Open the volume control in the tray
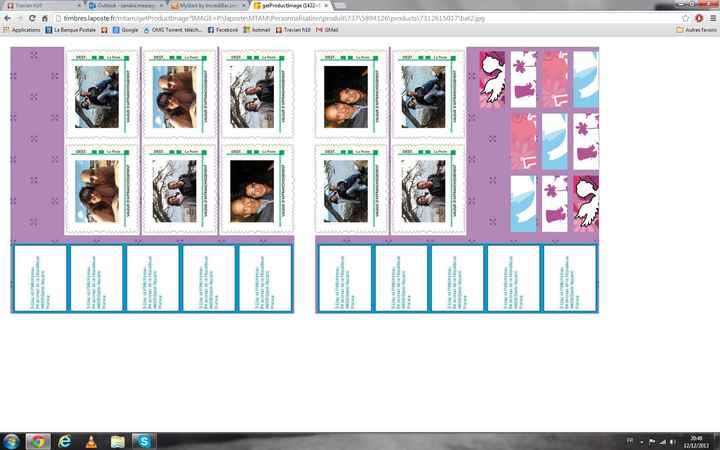This screenshot has height=450, width=720. (672, 442)
